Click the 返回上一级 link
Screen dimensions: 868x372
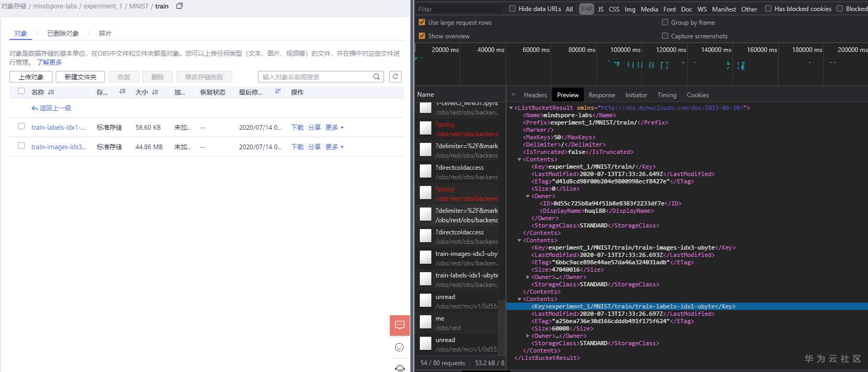51,108
